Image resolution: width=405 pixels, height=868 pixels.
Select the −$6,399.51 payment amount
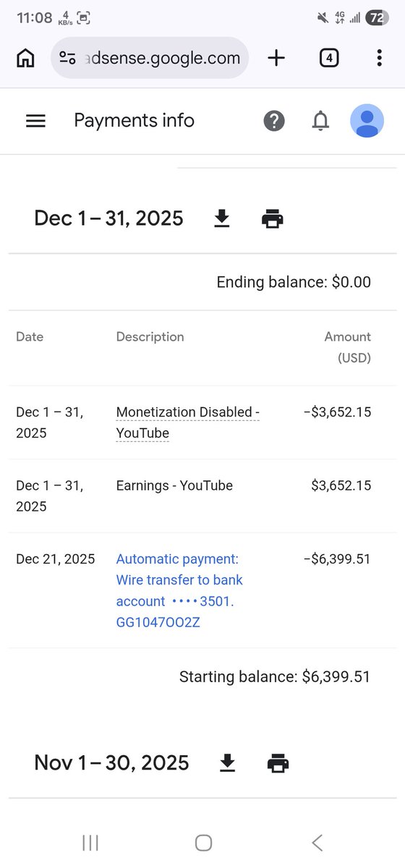(337, 559)
